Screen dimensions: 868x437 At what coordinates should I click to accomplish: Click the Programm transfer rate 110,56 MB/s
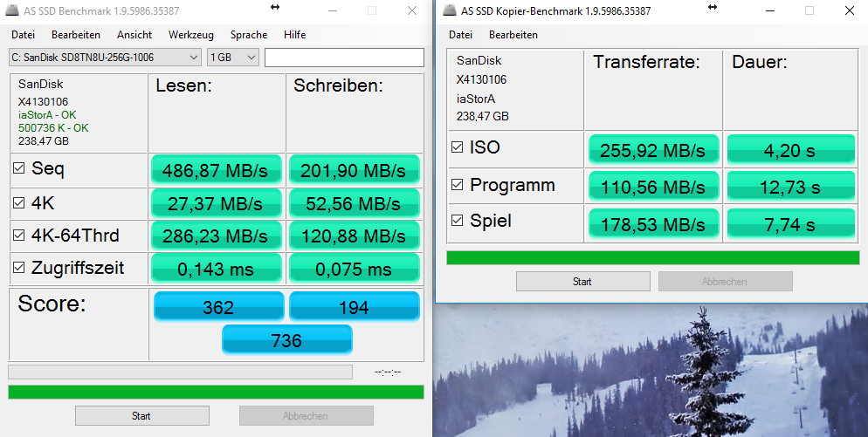point(653,187)
